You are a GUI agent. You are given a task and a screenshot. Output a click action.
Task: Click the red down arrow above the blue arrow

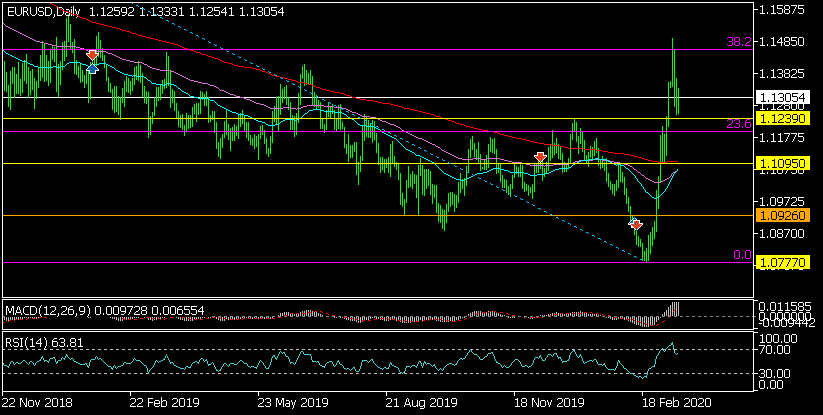click(92, 55)
